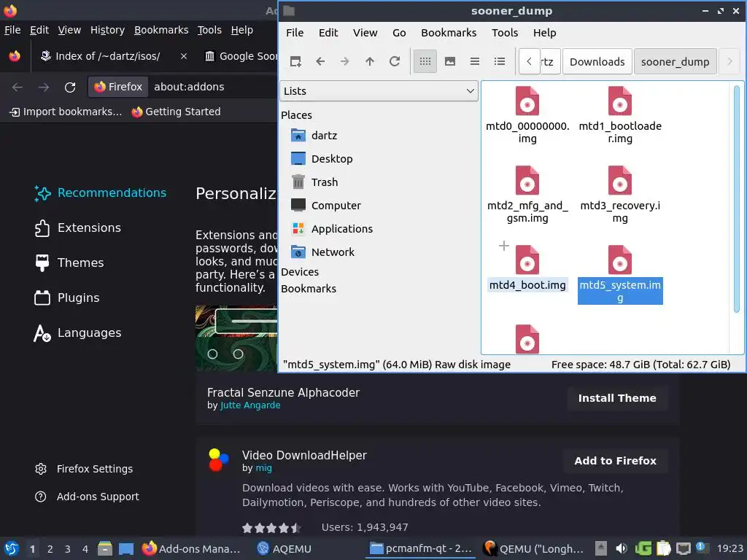This screenshot has height=560, width=747.
Task: Open Firefox Help menu
Action: coord(241,30)
